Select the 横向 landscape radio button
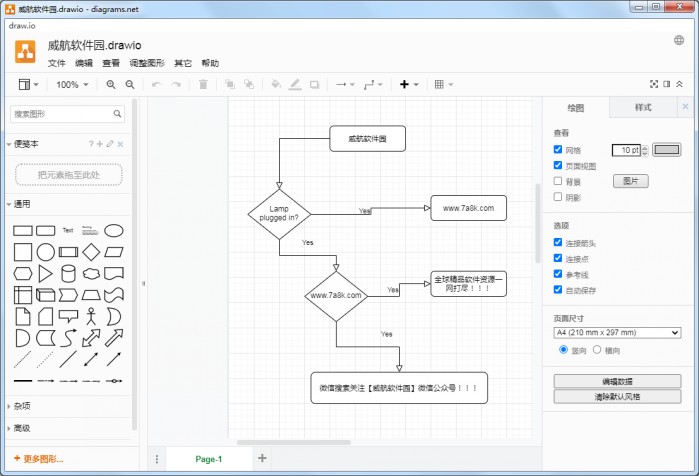Viewport: 699px width, 476px height. click(x=597, y=349)
